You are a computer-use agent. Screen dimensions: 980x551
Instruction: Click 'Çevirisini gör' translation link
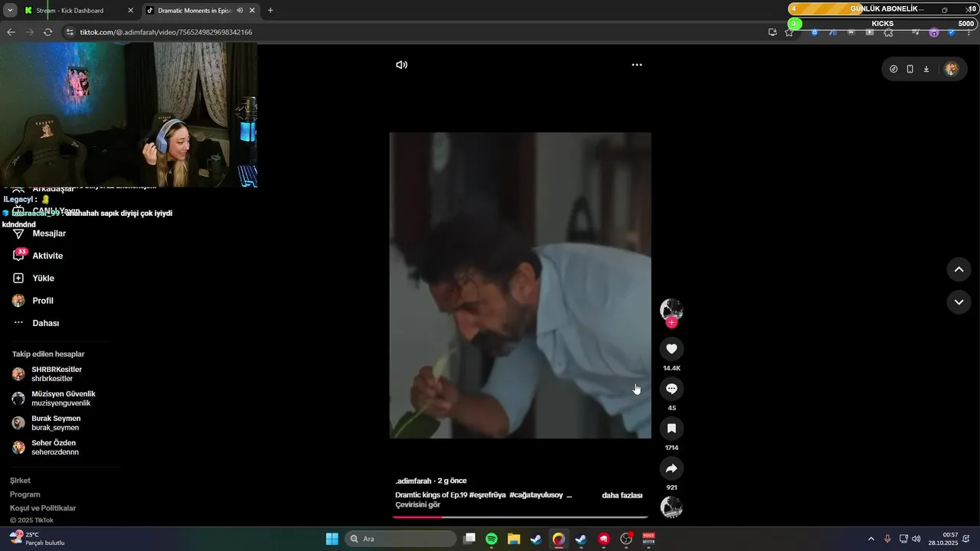coord(417,505)
